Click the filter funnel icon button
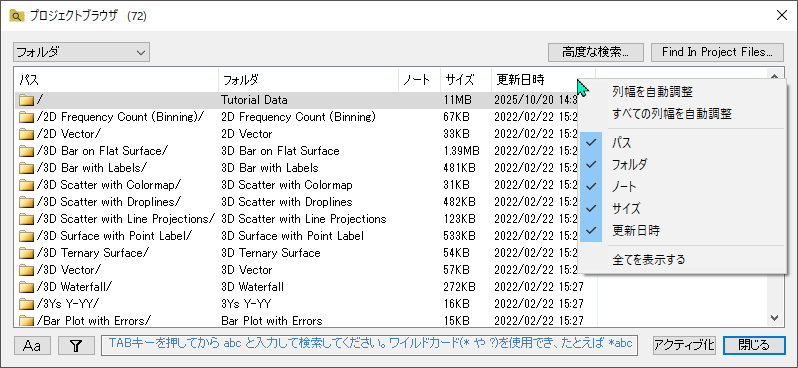The image size is (798, 368). [76, 346]
